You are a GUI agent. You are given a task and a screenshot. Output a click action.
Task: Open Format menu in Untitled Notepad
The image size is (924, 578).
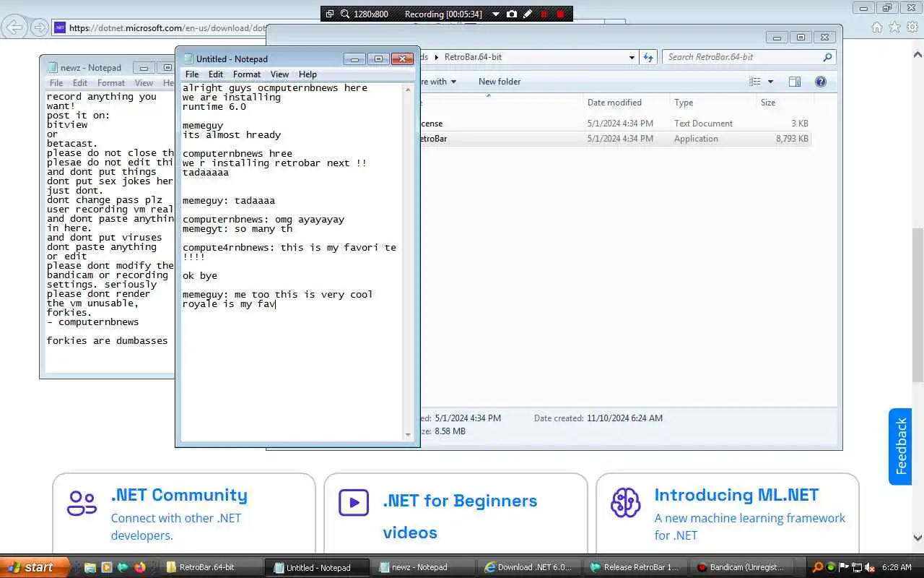click(247, 74)
